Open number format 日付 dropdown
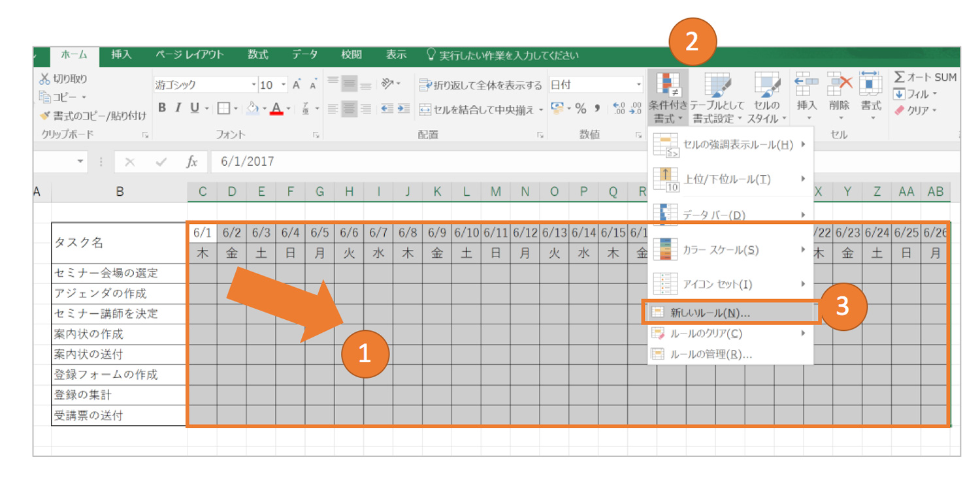This screenshot has width=980, height=483. (639, 85)
